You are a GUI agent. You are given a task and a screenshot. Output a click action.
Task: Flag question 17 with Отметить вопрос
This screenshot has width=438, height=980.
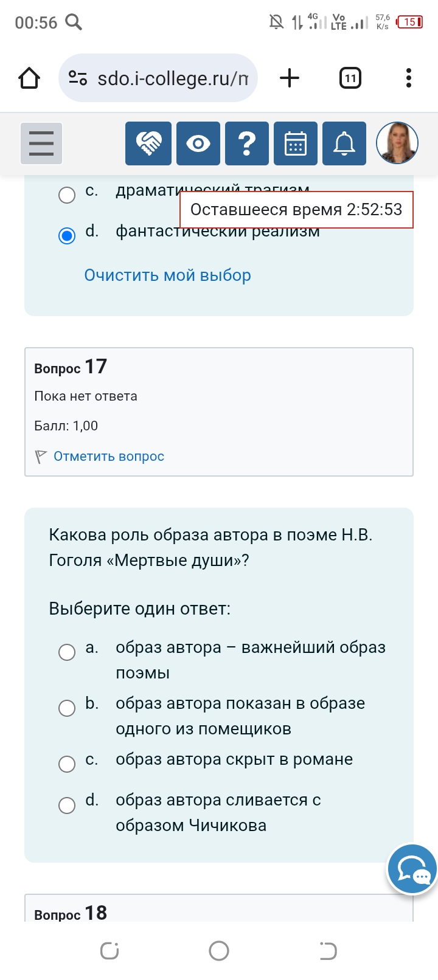coord(109,457)
